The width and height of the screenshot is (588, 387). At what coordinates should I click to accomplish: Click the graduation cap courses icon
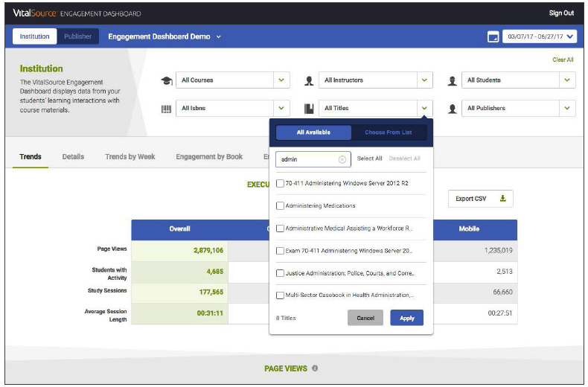pos(166,80)
